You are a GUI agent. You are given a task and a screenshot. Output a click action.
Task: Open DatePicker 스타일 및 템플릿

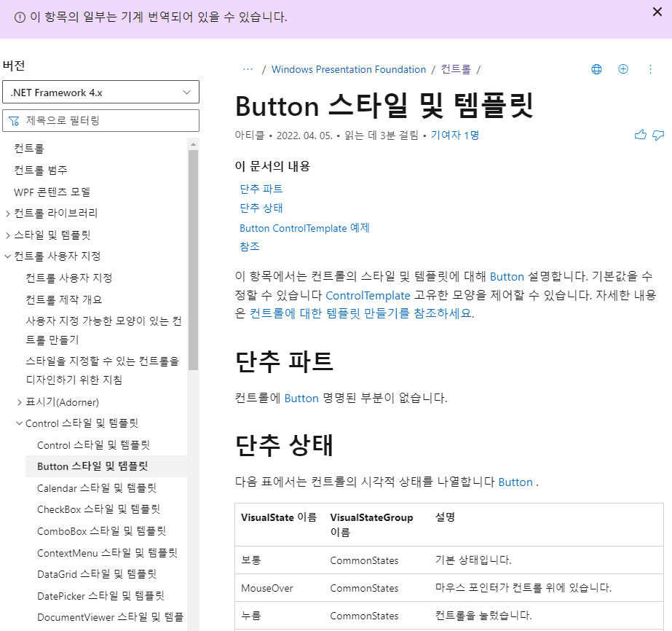100,596
